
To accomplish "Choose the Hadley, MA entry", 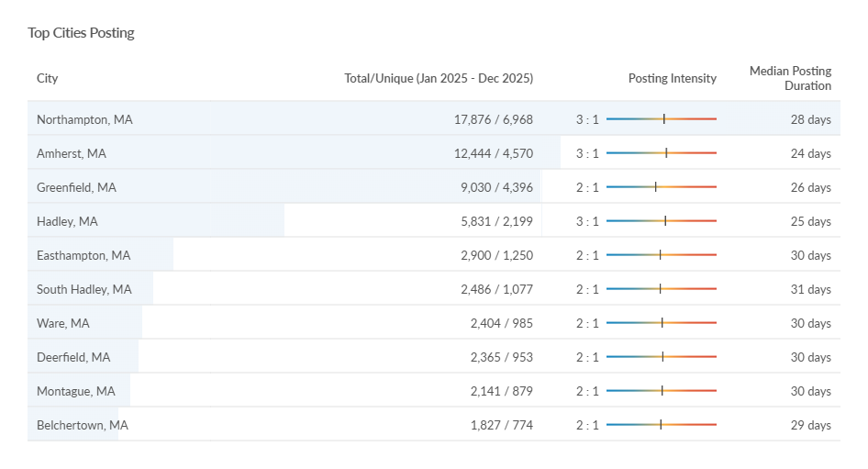I will 67,221.
